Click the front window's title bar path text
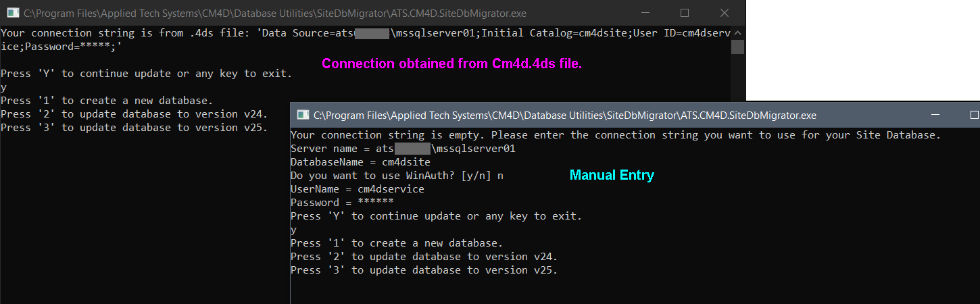The width and height of the screenshot is (980, 304). [564, 116]
